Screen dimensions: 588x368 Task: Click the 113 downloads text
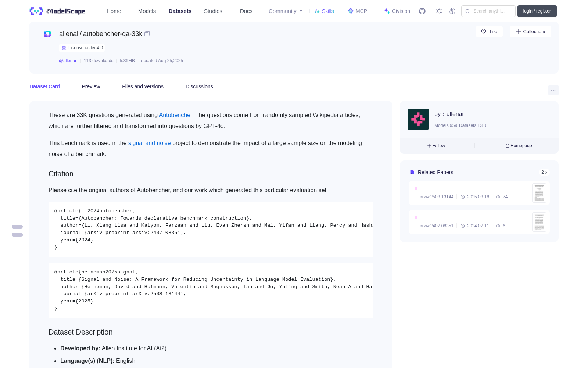click(98, 61)
